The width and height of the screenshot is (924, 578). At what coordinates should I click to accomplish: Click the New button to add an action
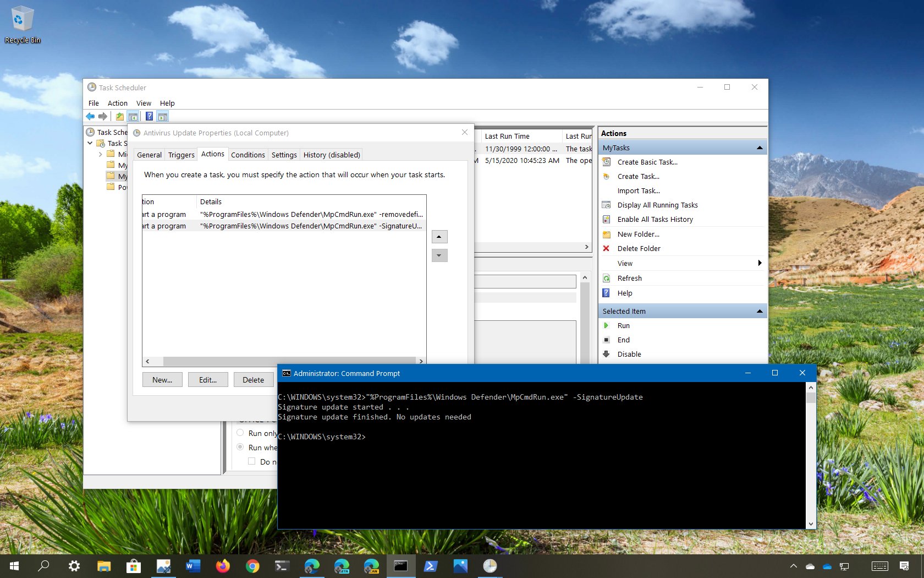[x=162, y=380]
